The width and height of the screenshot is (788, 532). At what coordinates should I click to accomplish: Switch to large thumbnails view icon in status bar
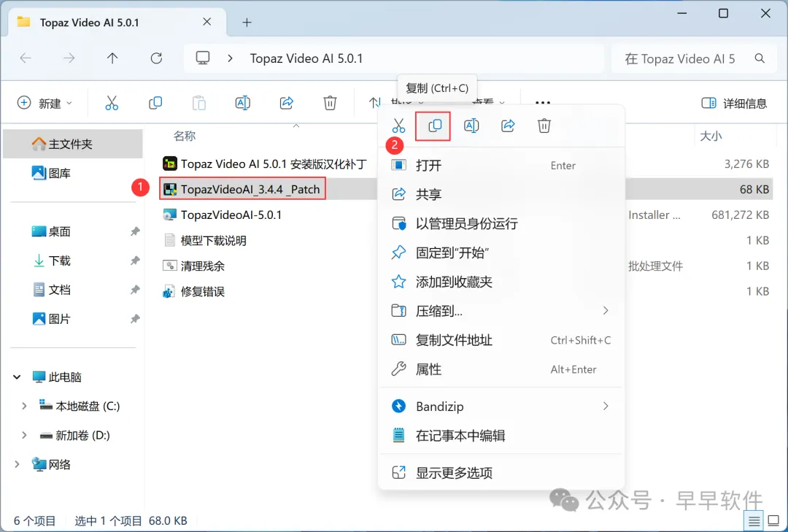click(774, 521)
